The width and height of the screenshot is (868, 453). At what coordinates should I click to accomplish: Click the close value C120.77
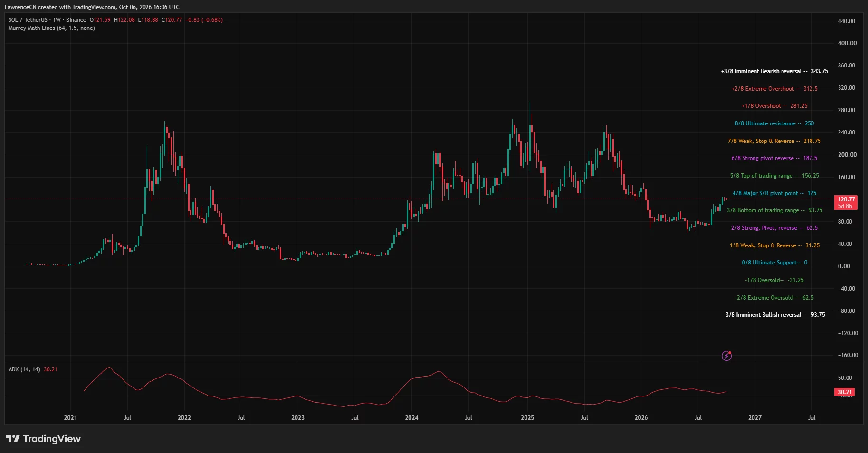click(172, 20)
